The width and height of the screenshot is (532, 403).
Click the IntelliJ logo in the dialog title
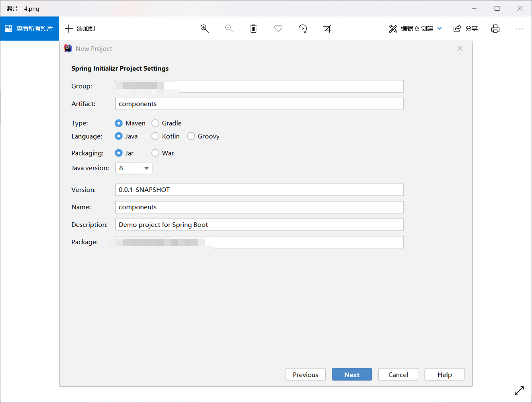(68, 49)
